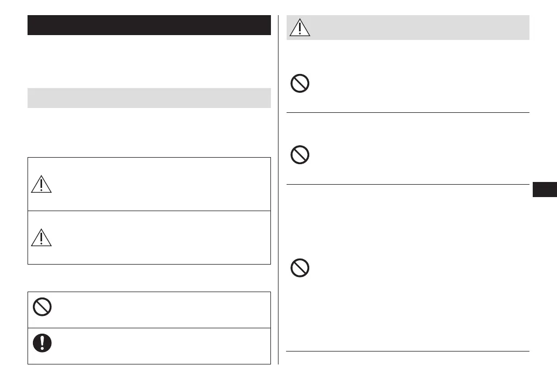Click the first prohibition icon in the right column
Screen dimensions: 557x392
coord(300,84)
